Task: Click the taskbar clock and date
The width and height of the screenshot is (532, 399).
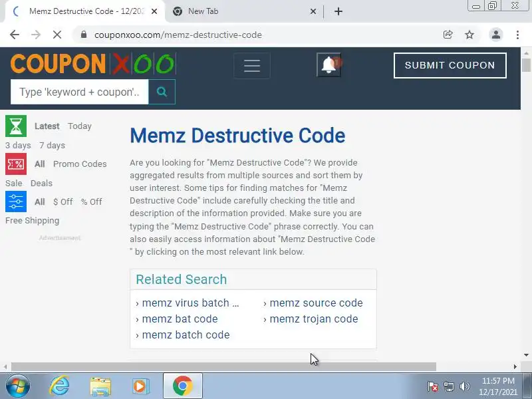Action: tap(498, 386)
